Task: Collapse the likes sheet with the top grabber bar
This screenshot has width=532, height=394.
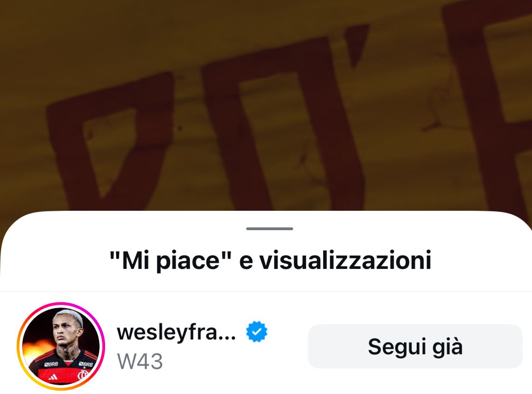Action: tap(270, 228)
